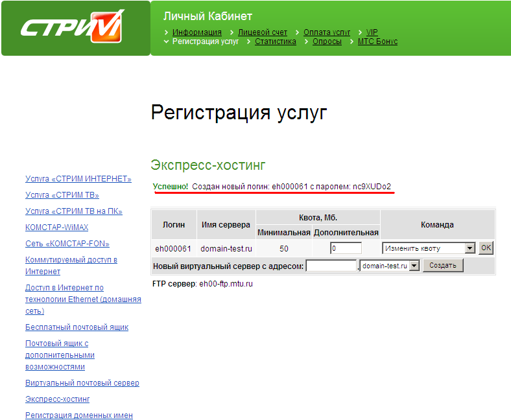511x420 pixels.
Task: Open Регистрация доменных имен link
Action: point(79,415)
